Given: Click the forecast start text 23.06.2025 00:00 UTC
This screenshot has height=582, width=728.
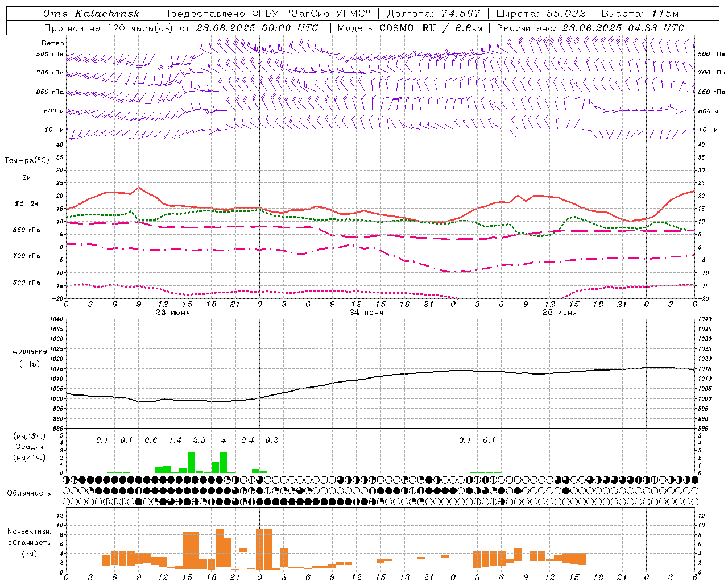Looking at the screenshot, I should point(257,28).
